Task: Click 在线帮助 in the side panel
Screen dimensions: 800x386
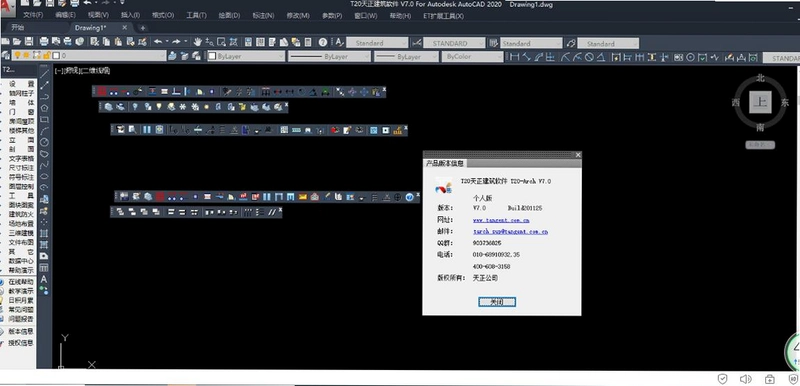Action: click(21, 281)
